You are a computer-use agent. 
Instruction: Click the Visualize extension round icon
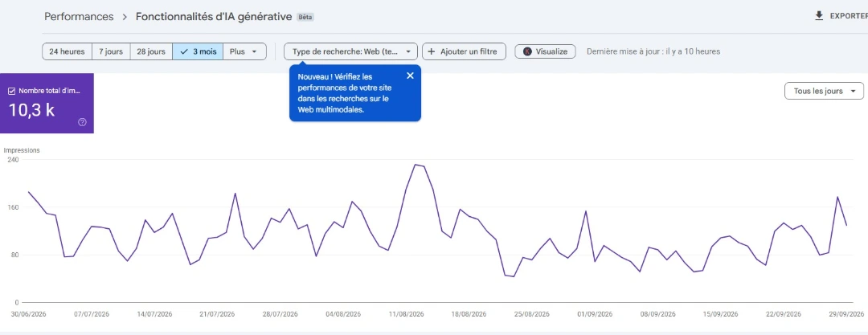pyautogui.click(x=527, y=51)
